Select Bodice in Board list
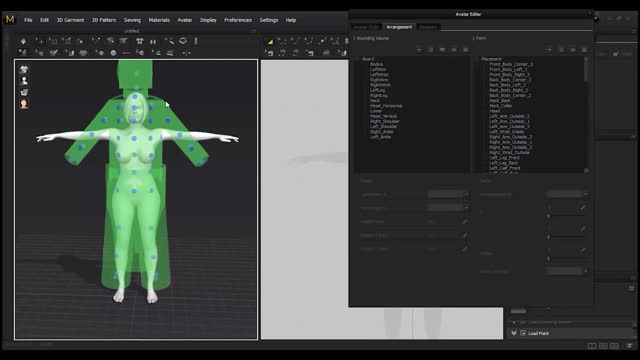Image resolution: width=640 pixels, height=360 pixels. point(376,64)
